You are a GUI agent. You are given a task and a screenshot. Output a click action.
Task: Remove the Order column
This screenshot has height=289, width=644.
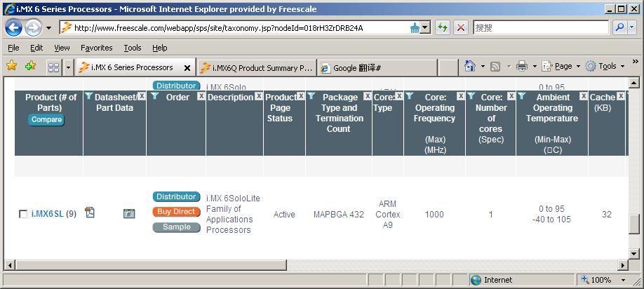click(201, 96)
